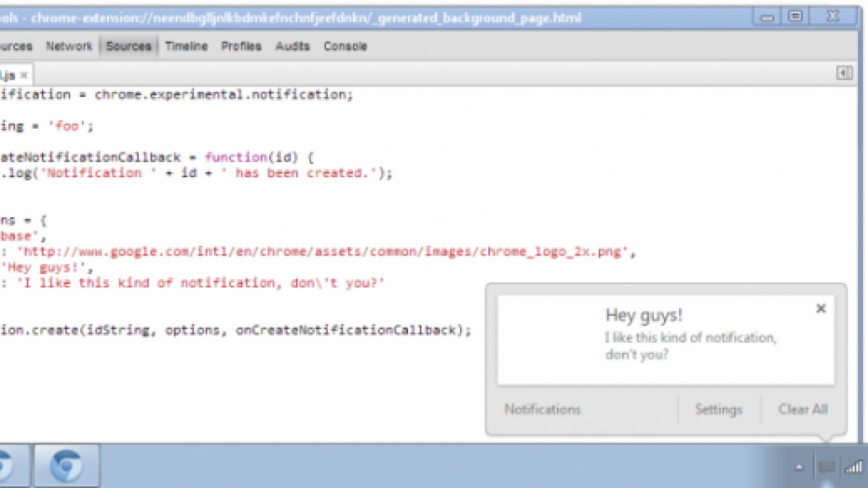Show hidden system tray icons arrow
This screenshot has width=868, height=488.
point(799,468)
